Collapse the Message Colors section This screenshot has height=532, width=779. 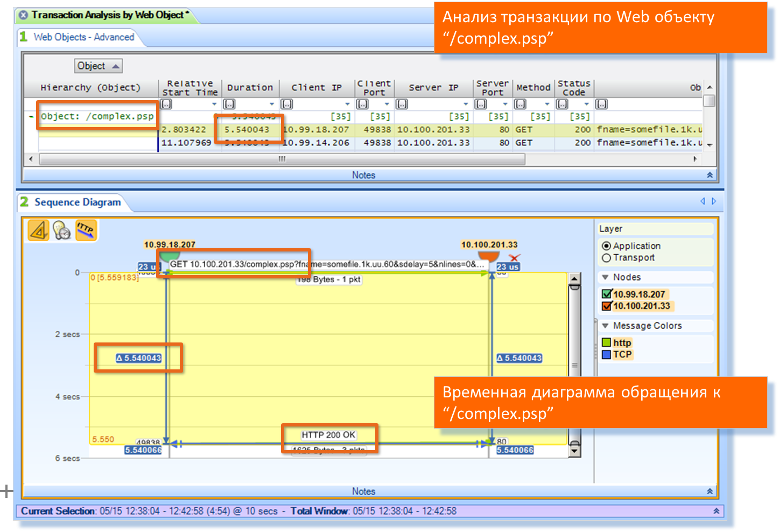pos(605,326)
